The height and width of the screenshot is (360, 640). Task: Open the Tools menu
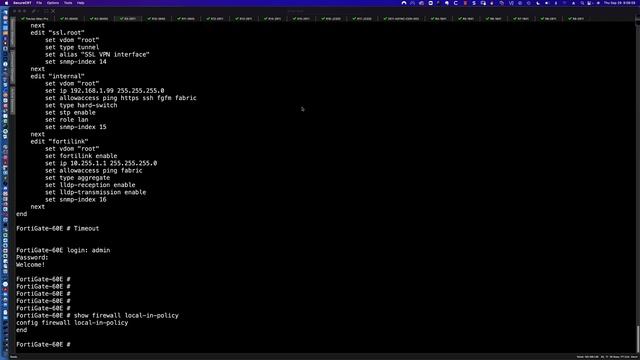click(68, 3)
